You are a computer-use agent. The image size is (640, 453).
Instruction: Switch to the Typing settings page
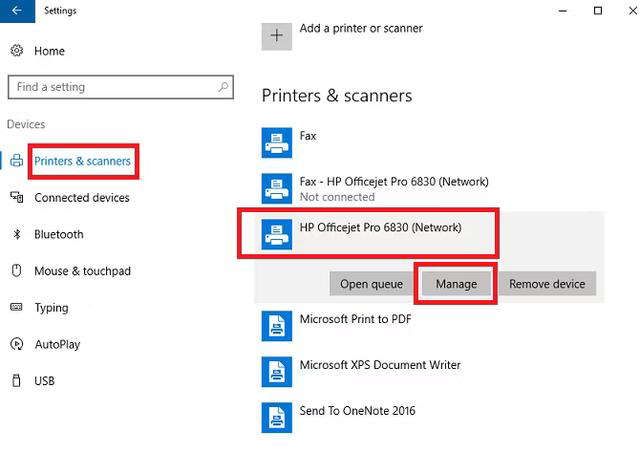point(51,308)
